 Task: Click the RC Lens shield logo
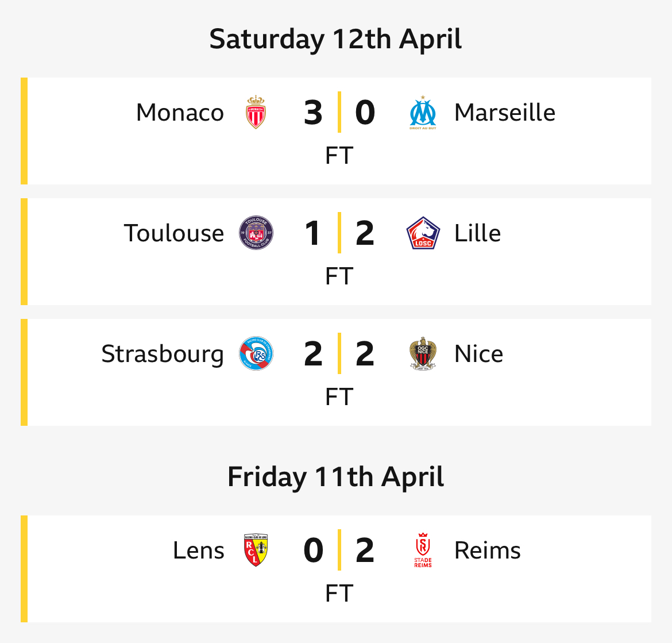[256, 550]
